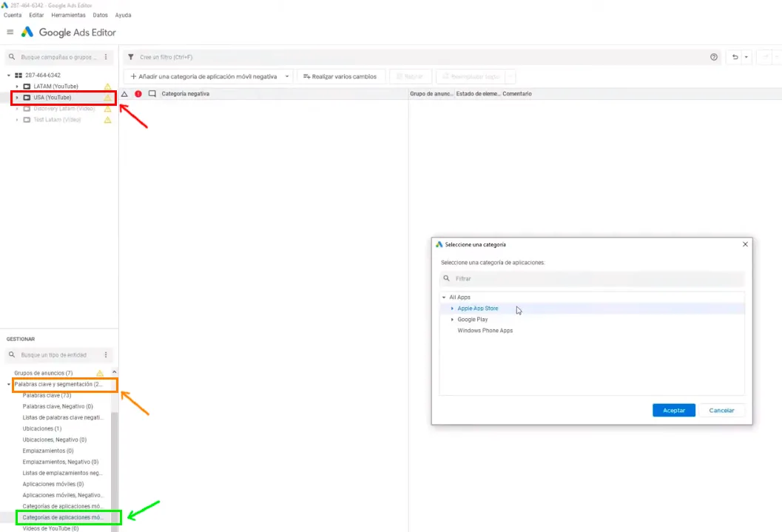Expand the LATAM (YouTube) campaign

[17, 87]
